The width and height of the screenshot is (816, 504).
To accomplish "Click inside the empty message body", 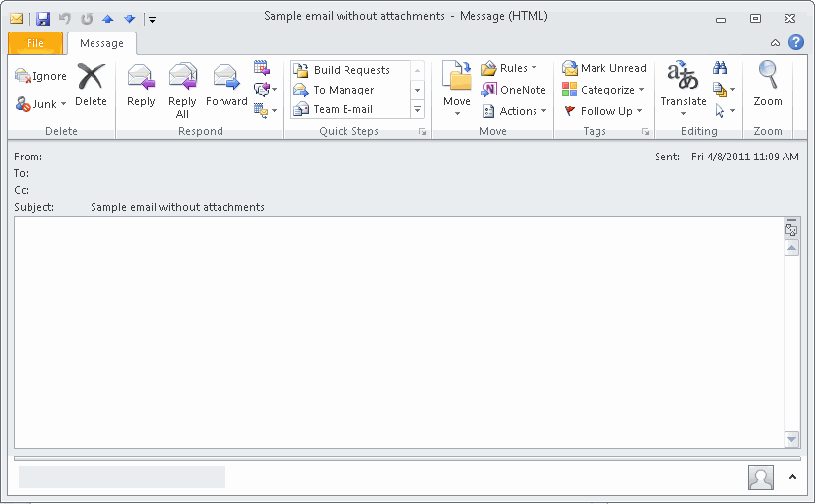I will [x=400, y=332].
